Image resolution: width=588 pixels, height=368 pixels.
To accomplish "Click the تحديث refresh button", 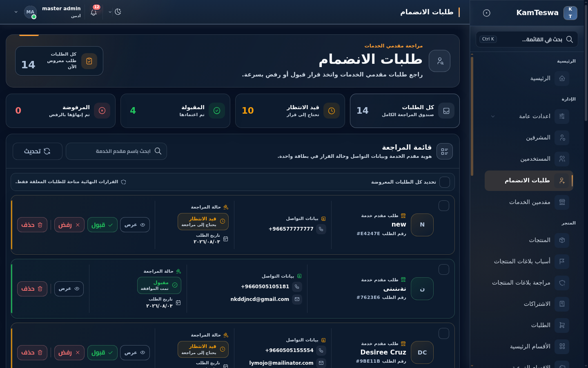I will [x=38, y=151].
